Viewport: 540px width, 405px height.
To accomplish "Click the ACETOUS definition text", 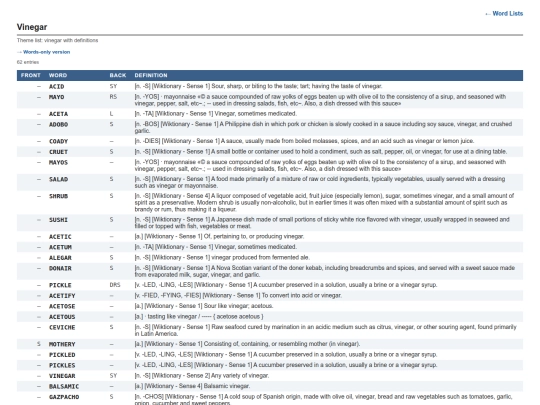I will 199,316.
